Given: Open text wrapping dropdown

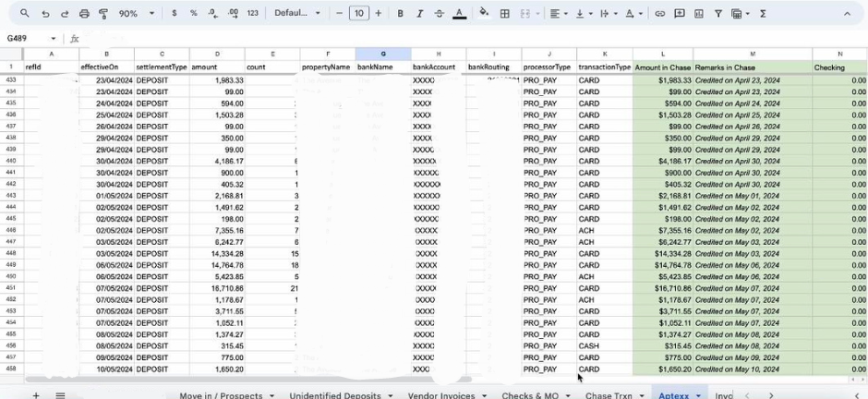Looking at the screenshot, I should pos(609,13).
